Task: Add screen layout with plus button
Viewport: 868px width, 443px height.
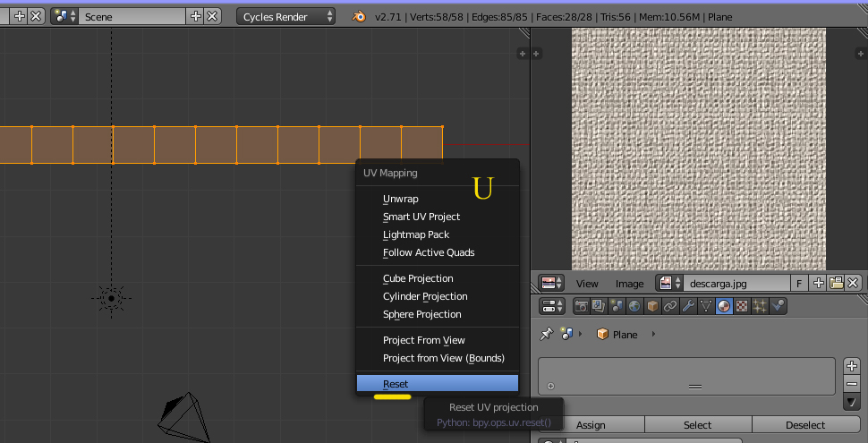Action: (x=20, y=17)
